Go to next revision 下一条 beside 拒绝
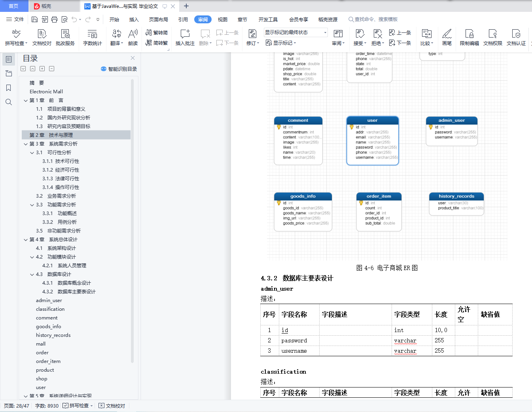 pos(400,43)
